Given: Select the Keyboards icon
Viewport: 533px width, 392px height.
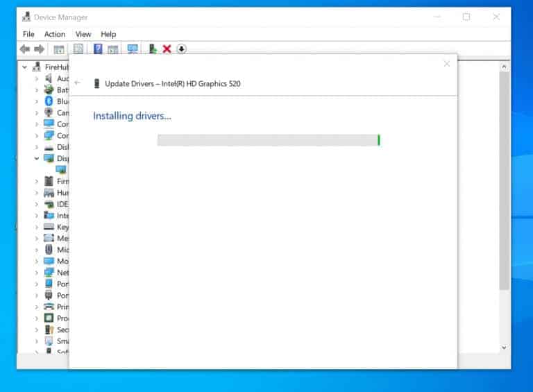Looking at the screenshot, I should [x=49, y=227].
